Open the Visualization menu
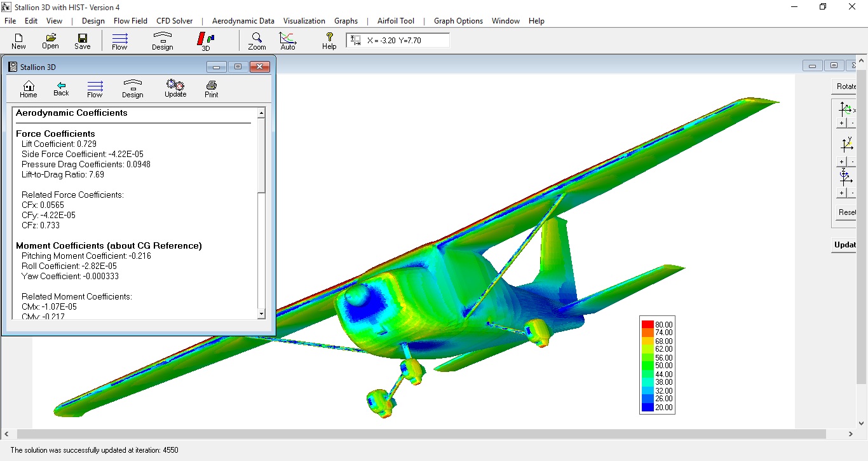Viewport: 868px width, 461px height. click(x=304, y=20)
